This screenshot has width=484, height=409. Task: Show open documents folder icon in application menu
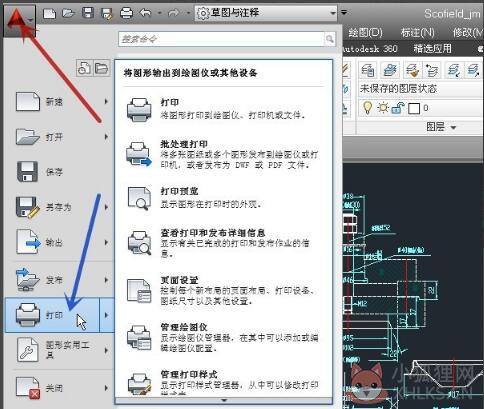101,68
